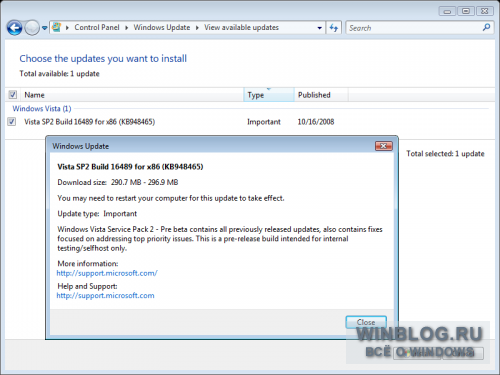Image resolution: width=500 pixels, height=375 pixels.
Task: Select View available updates breadcrumb
Action: [241, 27]
